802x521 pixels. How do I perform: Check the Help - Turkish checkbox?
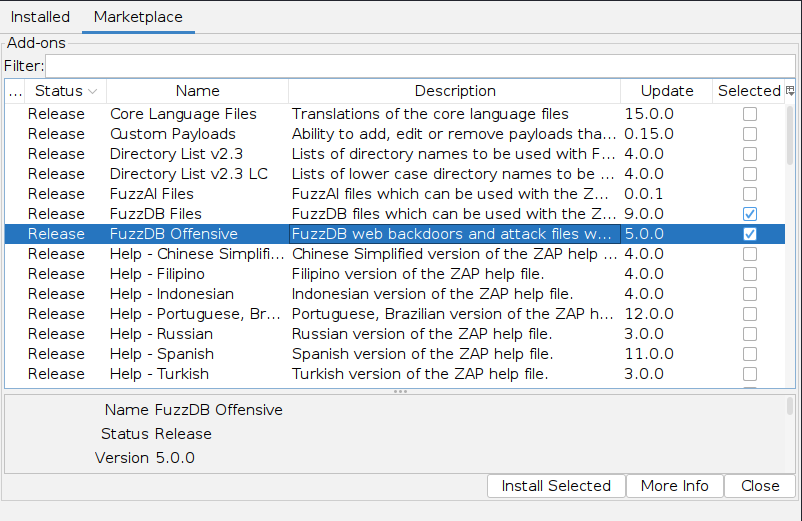coord(750,374)
